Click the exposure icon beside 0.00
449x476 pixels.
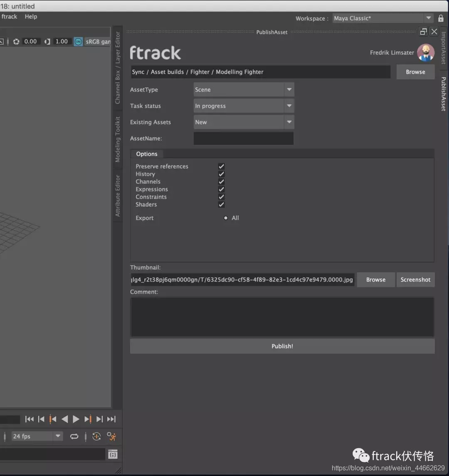tap(16, 42)
